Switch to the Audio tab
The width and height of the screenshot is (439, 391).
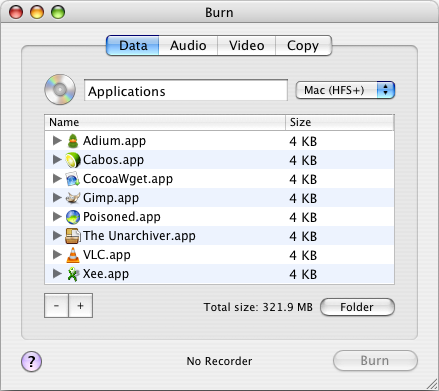[x=188, y=45]
